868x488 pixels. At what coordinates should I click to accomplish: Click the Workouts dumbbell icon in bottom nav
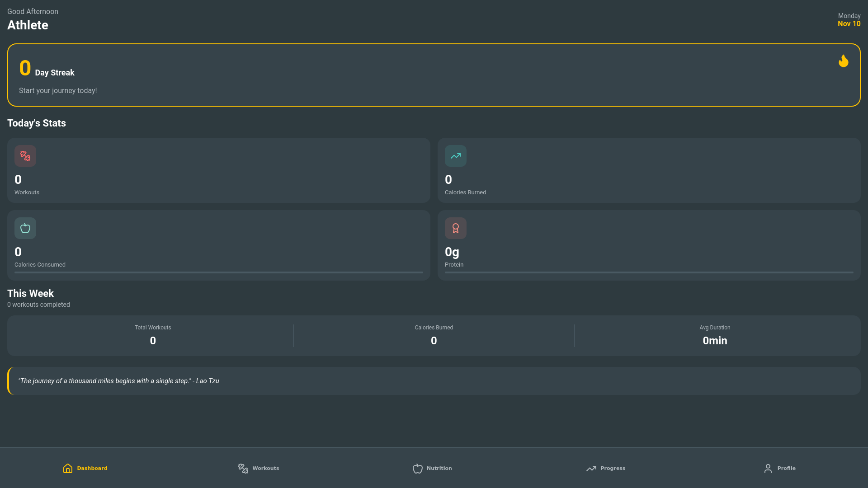point(243,468)
